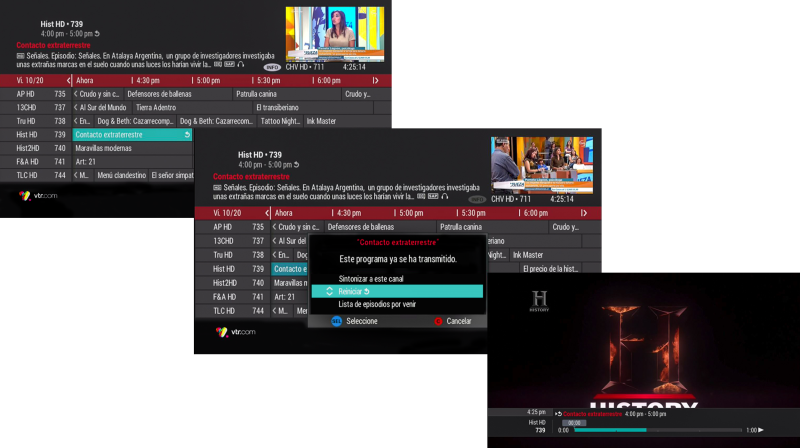Click the play arrow at the progress bar end
Screen dimensions: 800x448
(760, 430)
